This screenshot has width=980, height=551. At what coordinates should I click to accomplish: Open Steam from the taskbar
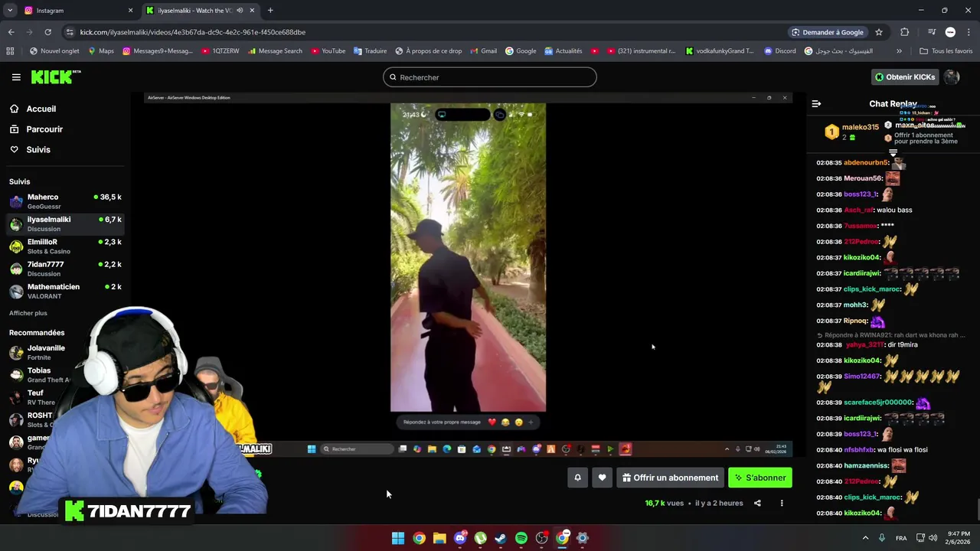click(x=501, y=538)
